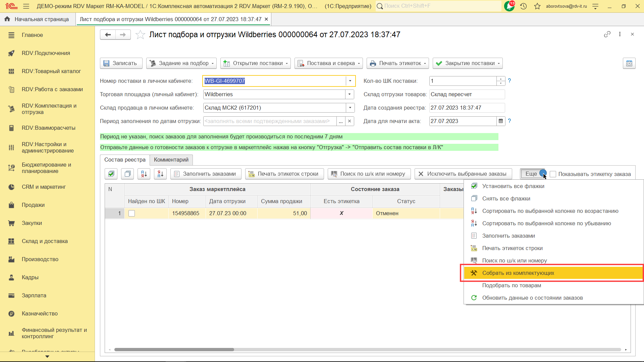The image size is (644, 362).
Task: Open the history clock icon in the title bar
Action: click(x=523, y=6)
